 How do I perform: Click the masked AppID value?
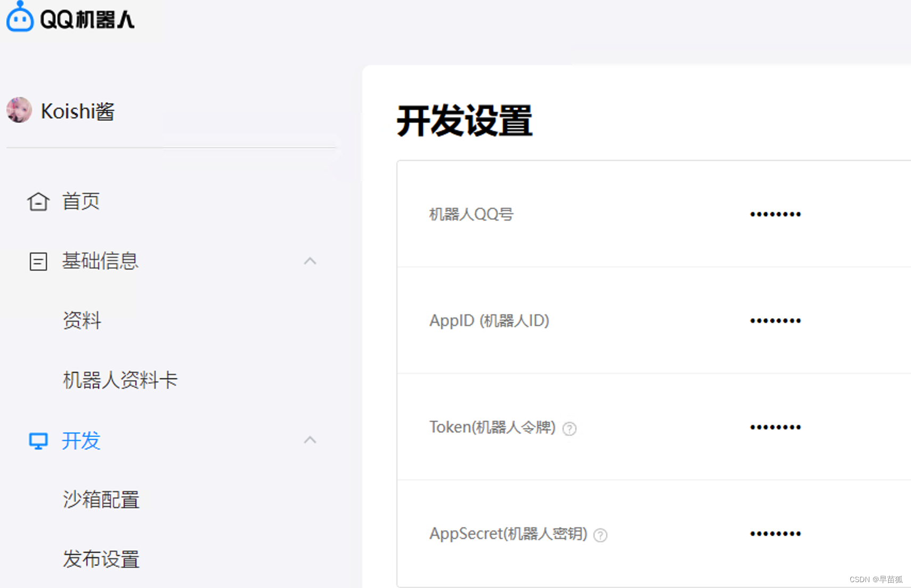pyautogui.click(x=775, y=320)
